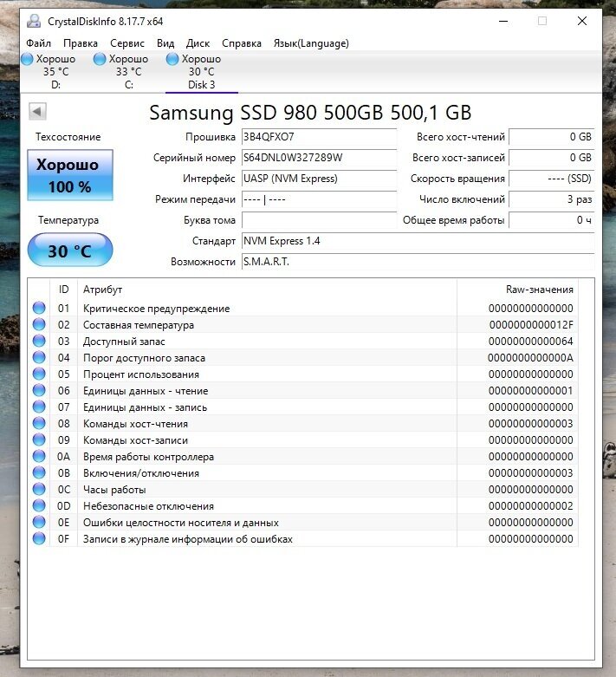Open the Правка menu
The height and width of the screenshot is (677, 616).
pyautogui.click(x=81, y=43)
